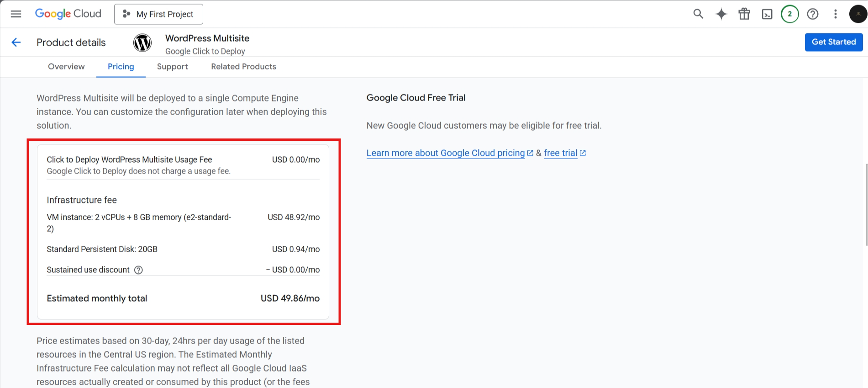Go back using the left arrow
The image size is (868, 388).
click(x=16, y=43)
